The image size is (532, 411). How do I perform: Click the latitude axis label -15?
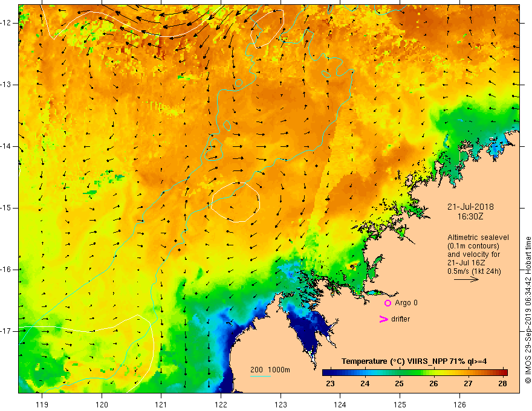coord(7,208)
